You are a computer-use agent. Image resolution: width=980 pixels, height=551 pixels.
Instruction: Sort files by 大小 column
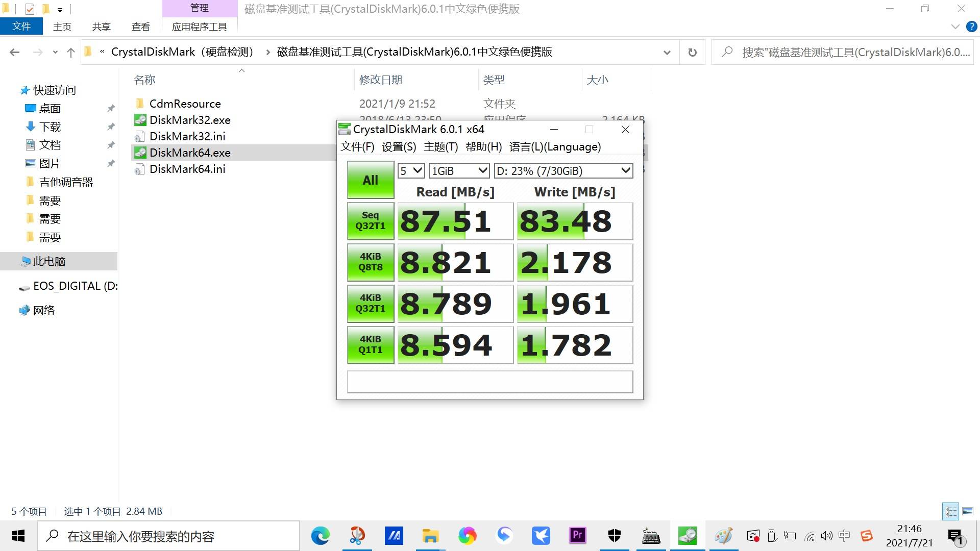597,80
